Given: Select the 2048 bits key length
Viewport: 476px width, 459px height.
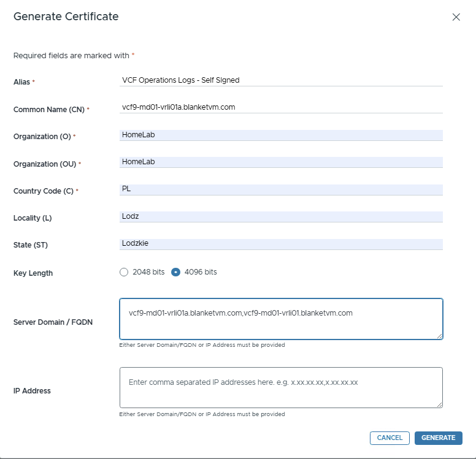Looking at the screenshot, I should point(124,272).
